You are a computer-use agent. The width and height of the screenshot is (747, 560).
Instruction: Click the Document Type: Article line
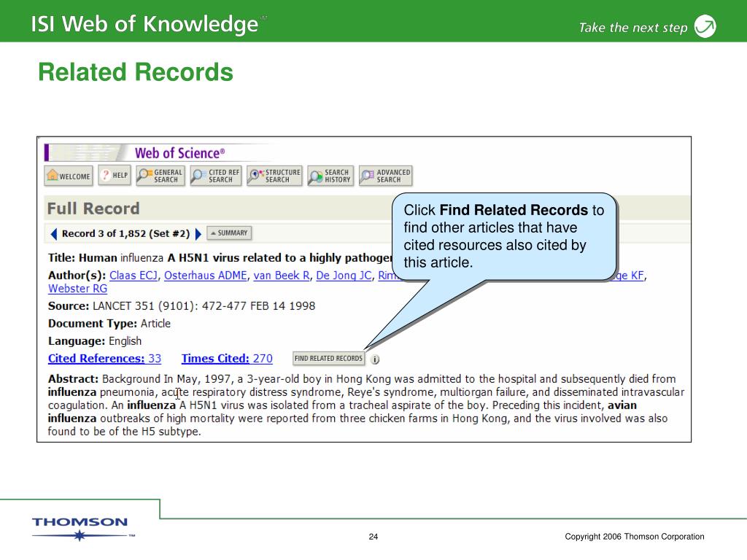tap(109, 324)
